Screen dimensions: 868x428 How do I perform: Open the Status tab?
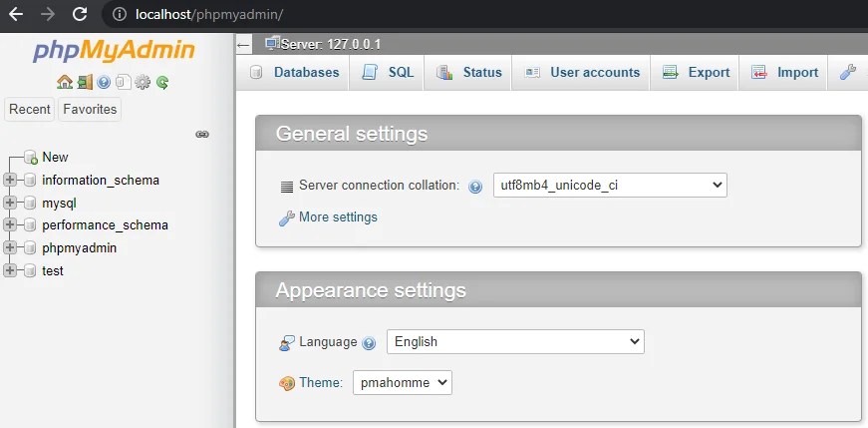tap(468, 73)
